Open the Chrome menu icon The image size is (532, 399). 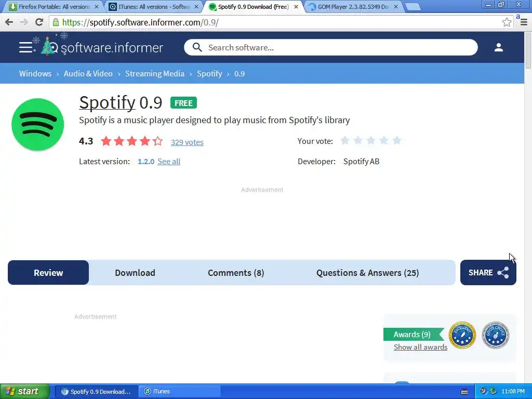(524, 22)
